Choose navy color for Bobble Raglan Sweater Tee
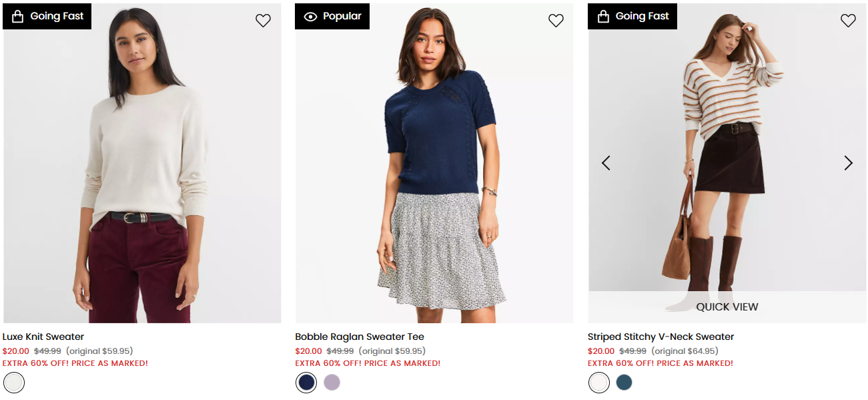Image resolution: width=868 pixels, height=400 pixels. coord(306,383)
